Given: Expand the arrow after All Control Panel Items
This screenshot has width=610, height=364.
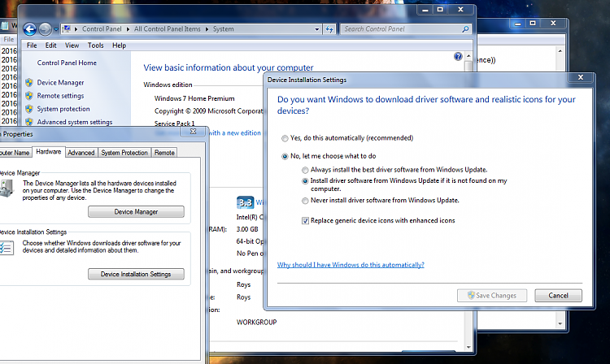Looking at the screenshot, I should (207, 29).
